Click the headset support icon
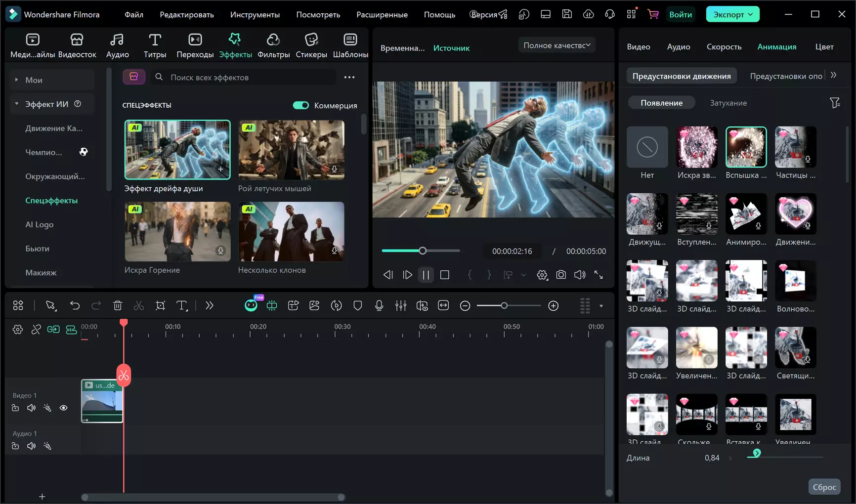This screenshot has height=504, width=856. [x=610, y=14]
